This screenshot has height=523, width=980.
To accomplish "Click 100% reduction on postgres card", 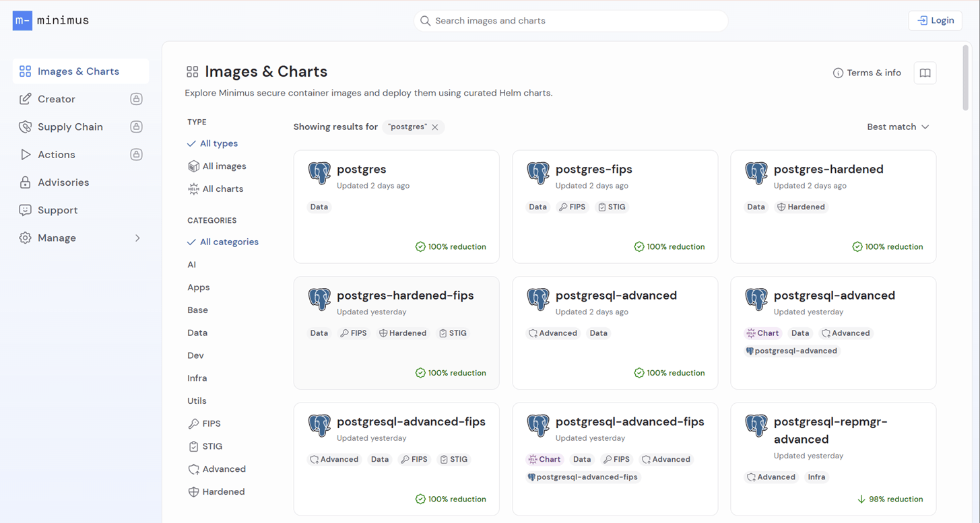I will [x=451, y=247].
